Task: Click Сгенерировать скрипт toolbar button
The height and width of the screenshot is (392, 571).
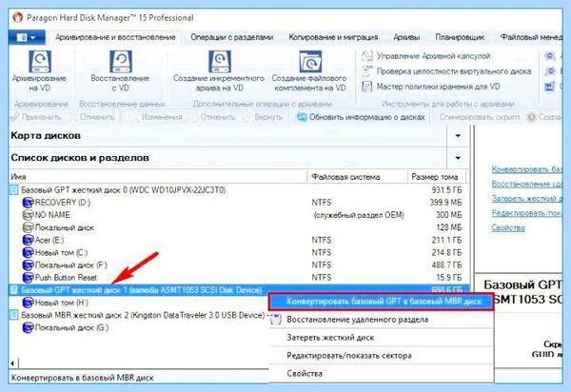Action: (480, 117)
